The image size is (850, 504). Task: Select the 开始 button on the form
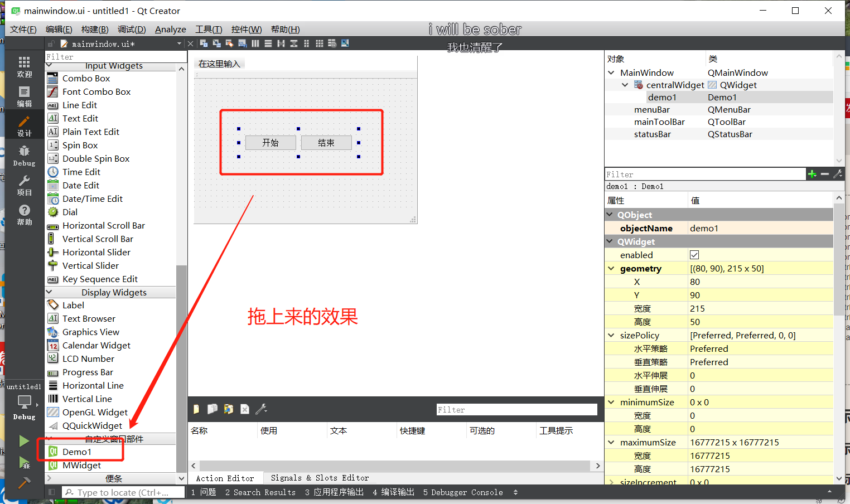tap(271, 142)
